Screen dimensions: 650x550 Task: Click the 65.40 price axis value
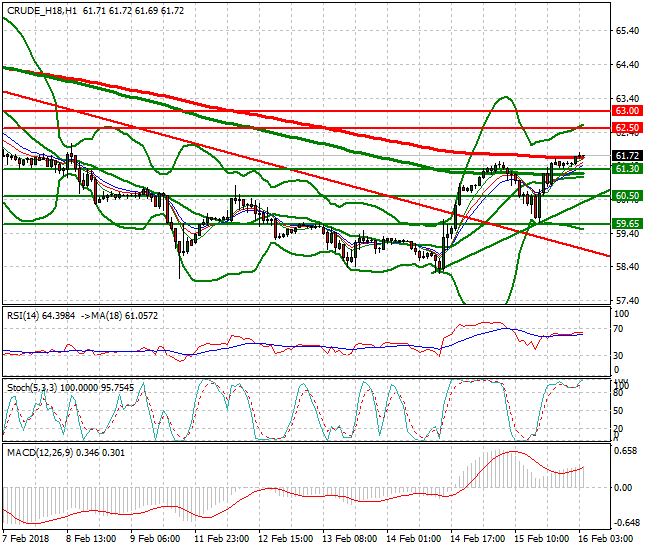[627, 31]
